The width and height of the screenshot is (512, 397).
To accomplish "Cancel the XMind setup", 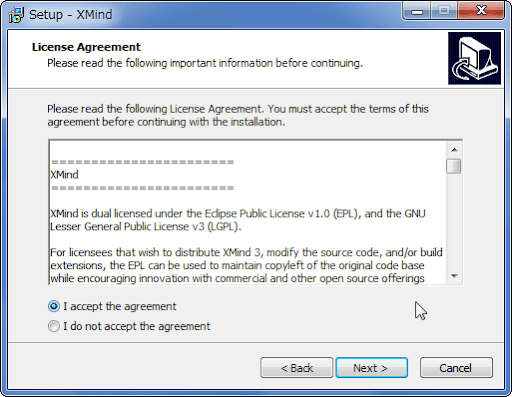I will pyautogui.click(x=456, y=368).
